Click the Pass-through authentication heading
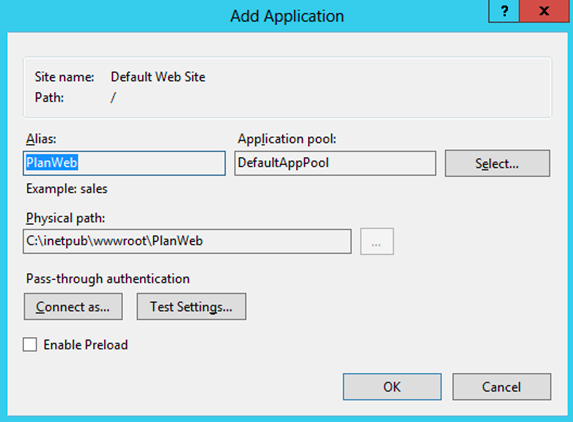Viewport: 573px width, 422px height. coord(108,279)
